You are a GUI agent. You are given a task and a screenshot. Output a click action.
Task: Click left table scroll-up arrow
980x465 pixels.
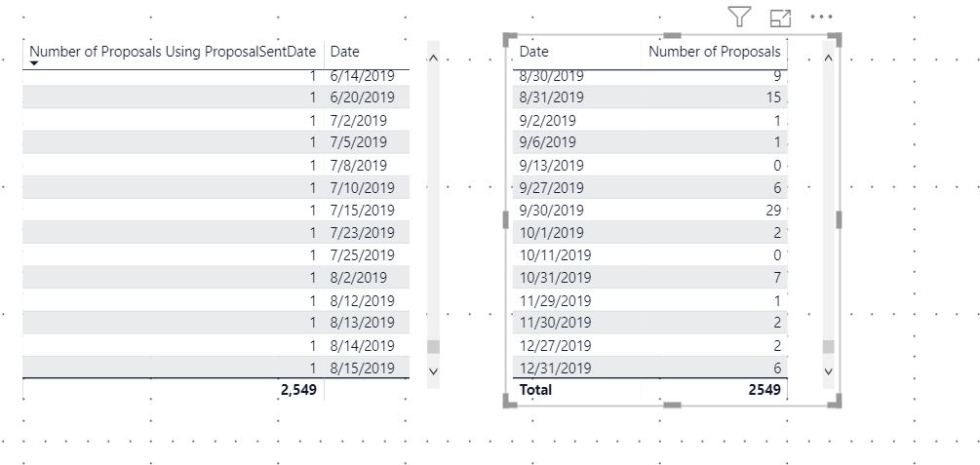[434, 58]
